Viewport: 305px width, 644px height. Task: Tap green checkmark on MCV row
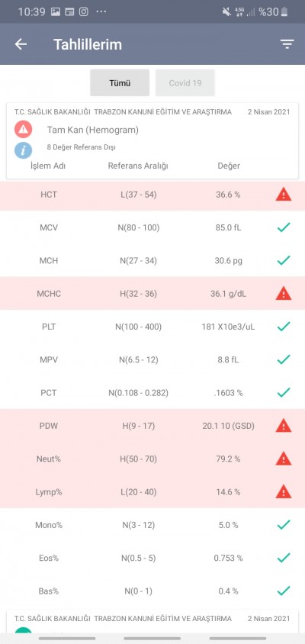tap(284, 227)
